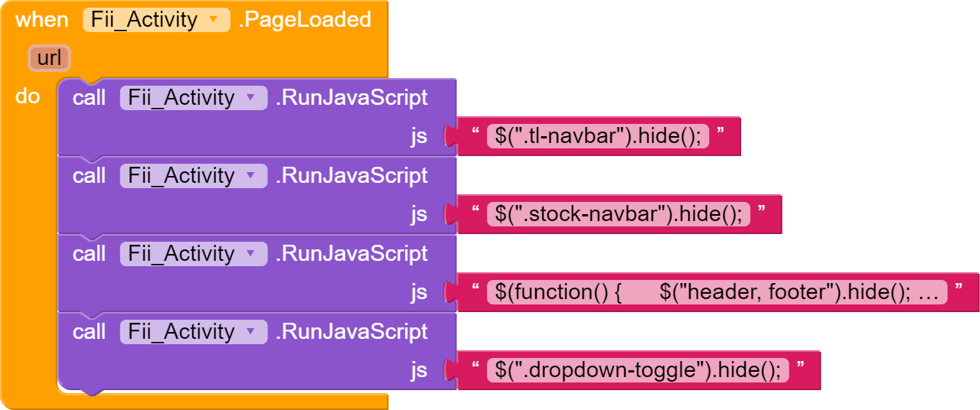Open Fii_Activity dropdown on the stock-navbar call block

(250, 176)
